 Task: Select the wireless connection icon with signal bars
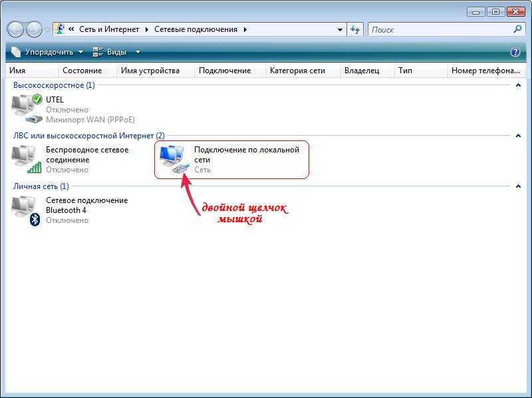coord(27,159)
